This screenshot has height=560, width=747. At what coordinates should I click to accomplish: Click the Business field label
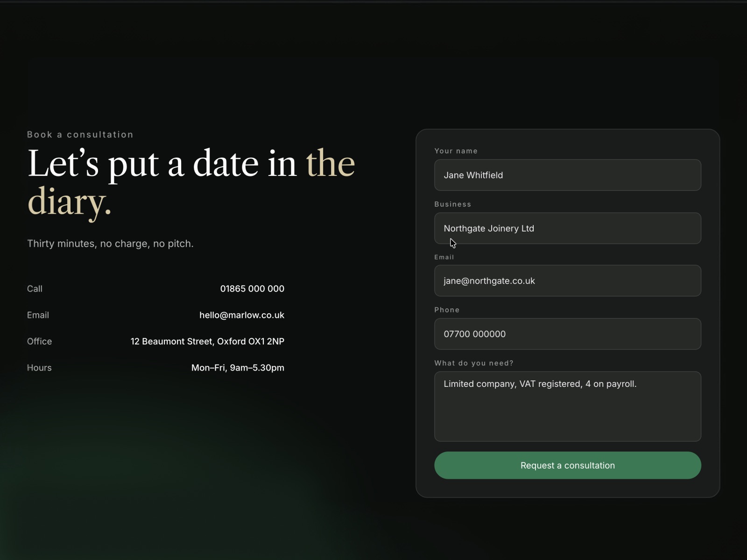point(452,204)
